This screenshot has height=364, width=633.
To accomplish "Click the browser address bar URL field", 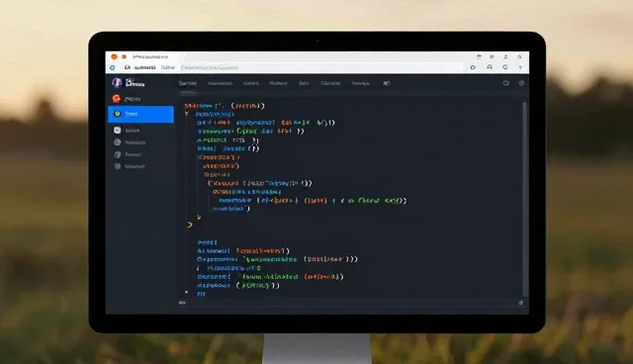I will tap(320, 68).
